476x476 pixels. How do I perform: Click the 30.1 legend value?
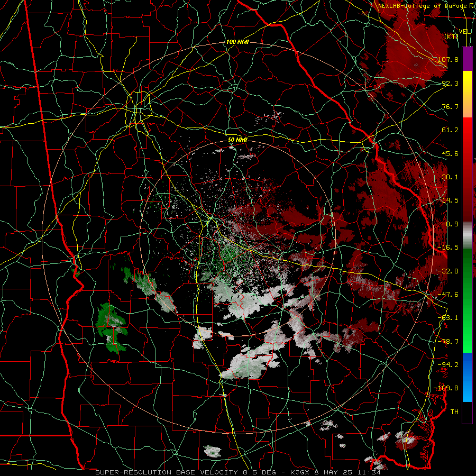[450, 177]
